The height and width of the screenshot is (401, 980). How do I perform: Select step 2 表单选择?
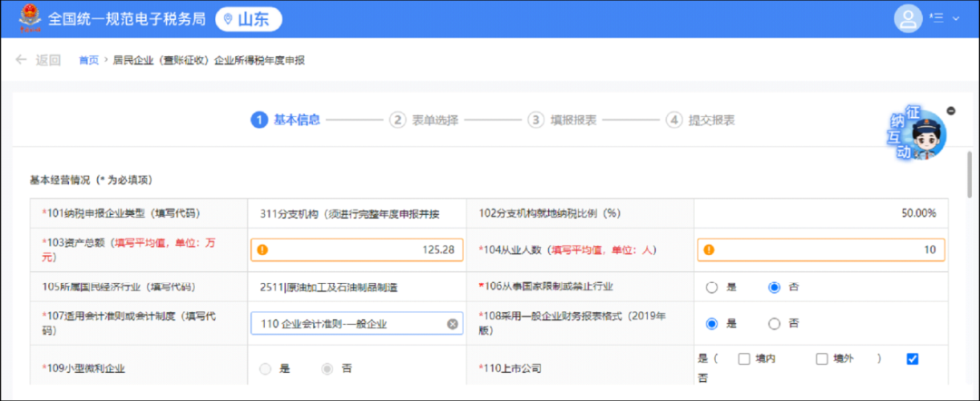(424, 120)
